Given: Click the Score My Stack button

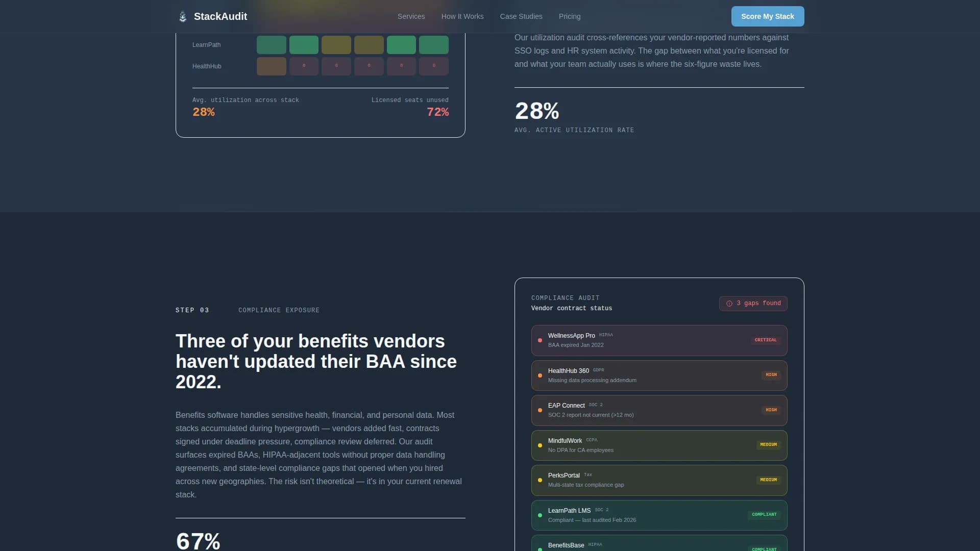Looking at the screenshot, I should pyautogui.click(x=768, y=16).
